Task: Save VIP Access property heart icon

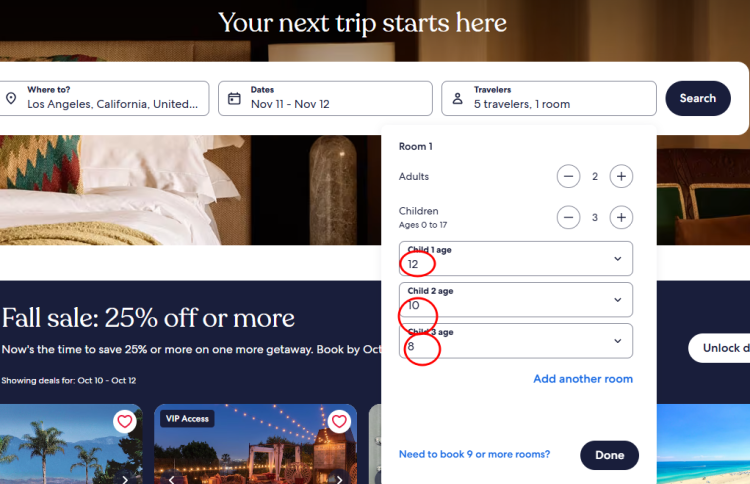Action: tap(339, 421)
